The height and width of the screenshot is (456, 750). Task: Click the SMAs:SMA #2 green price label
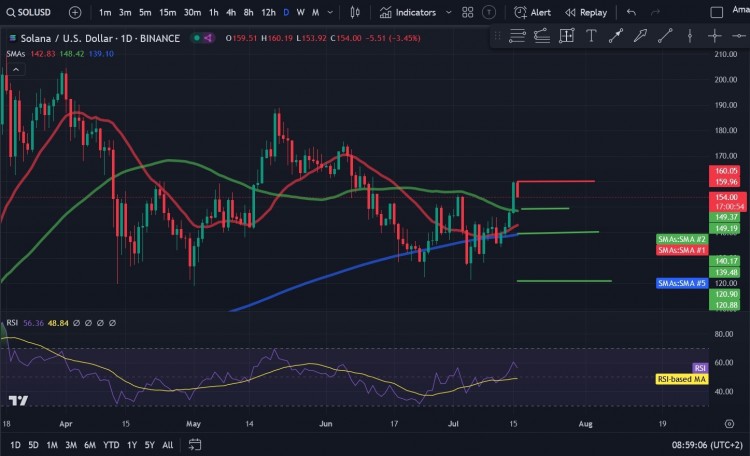682,239
